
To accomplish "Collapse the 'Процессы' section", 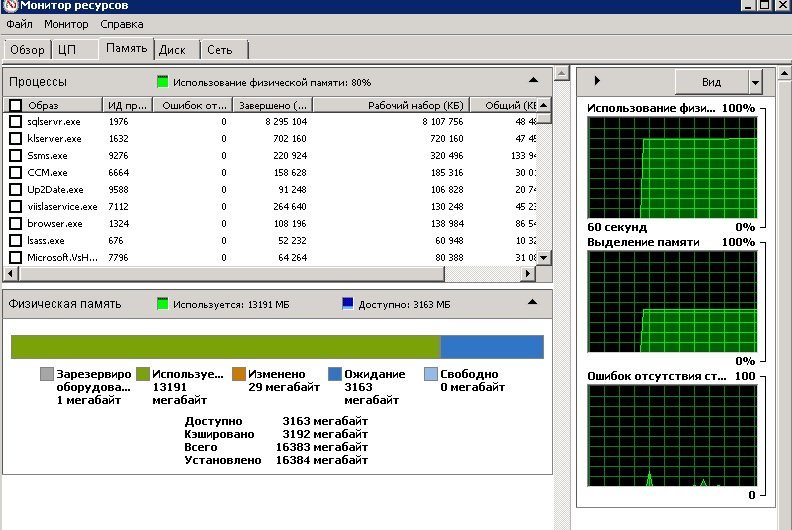I will coord(533,80).
